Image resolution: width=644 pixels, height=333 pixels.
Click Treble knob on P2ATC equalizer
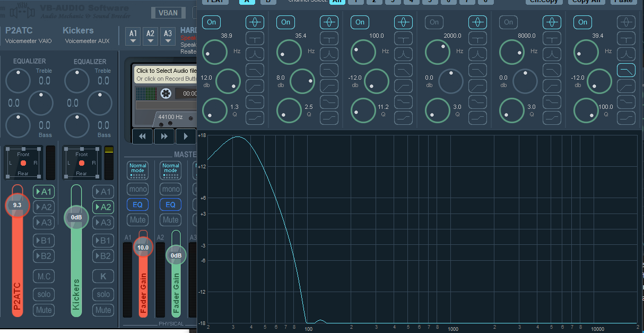click(18, 81)
